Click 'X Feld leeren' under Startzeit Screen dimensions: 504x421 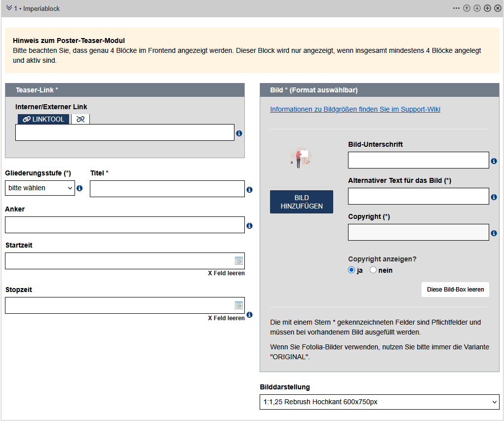(226, 273)
